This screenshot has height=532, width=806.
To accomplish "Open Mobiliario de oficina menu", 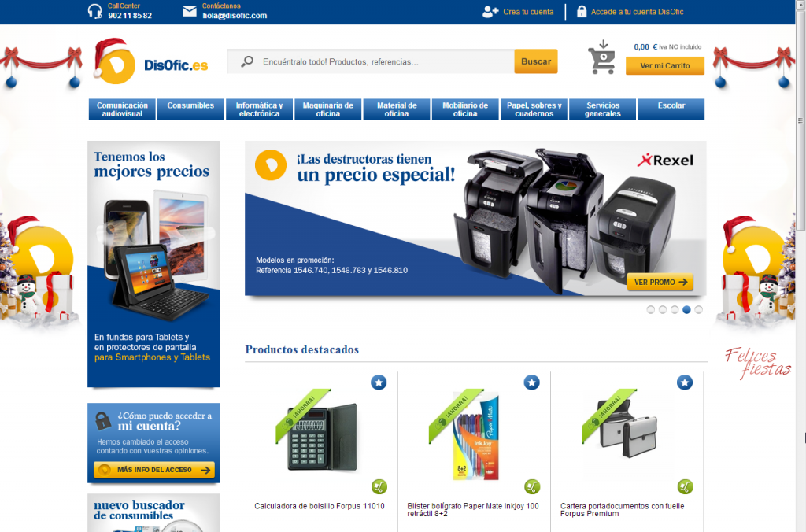I will [x=465, y=109].
